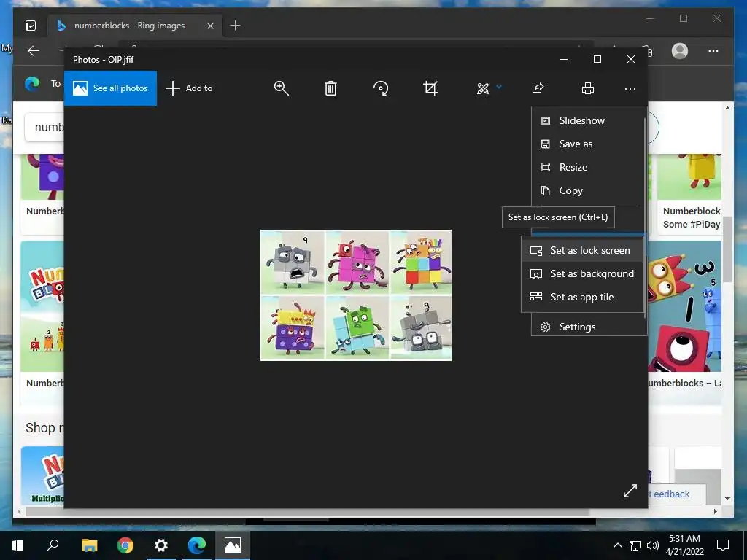Click the Zoom magnifier icon in Photos
This screenshot has height=560, width=747.
point(281,88)
